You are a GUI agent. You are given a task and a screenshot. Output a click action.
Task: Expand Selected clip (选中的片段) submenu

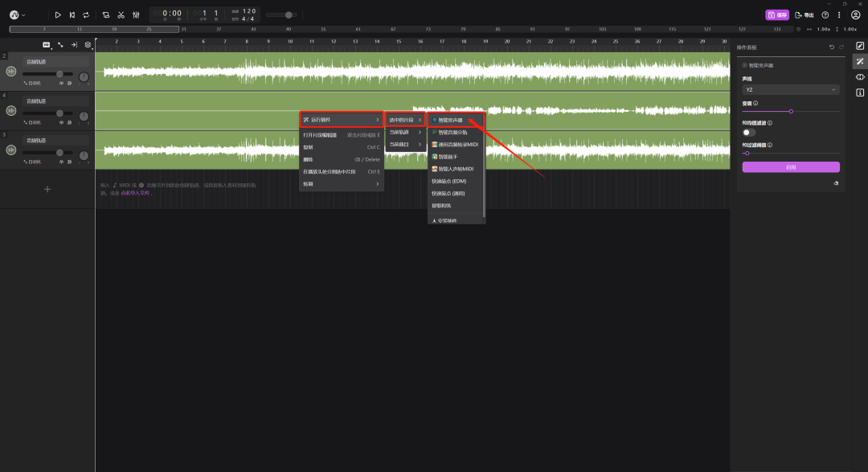405,120
